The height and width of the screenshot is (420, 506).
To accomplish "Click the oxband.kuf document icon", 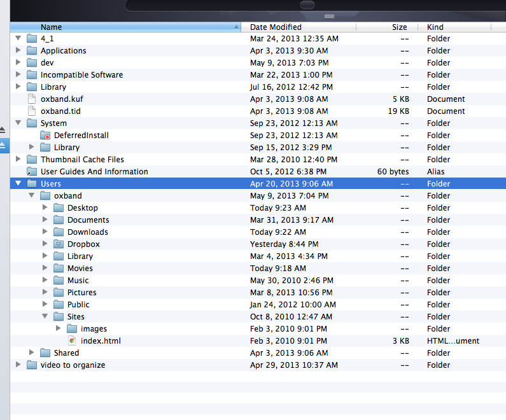I will point(32,99).
